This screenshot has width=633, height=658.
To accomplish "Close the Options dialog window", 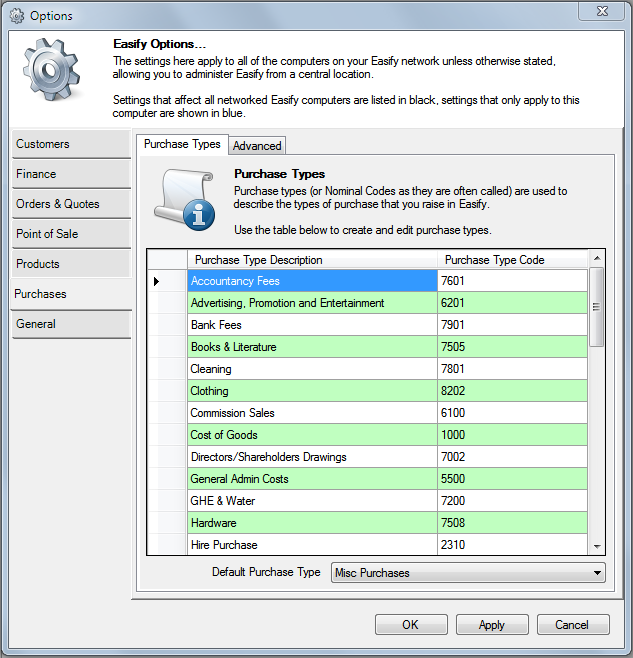I will (x=601, y=11).
